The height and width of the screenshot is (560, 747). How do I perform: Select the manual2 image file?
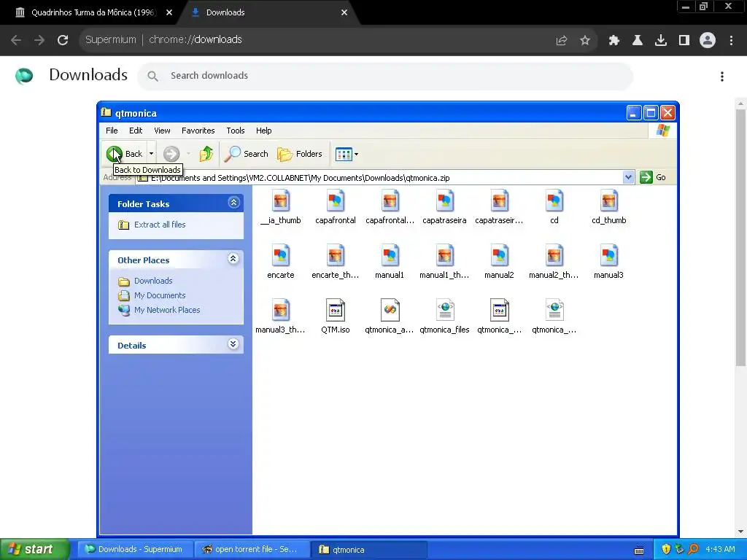(499, 262)
